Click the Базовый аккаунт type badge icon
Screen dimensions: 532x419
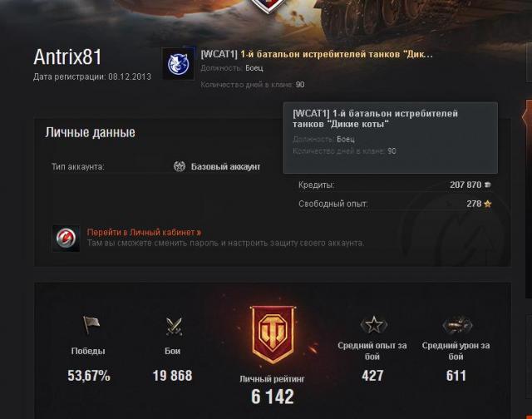click(x=180, y=166)
